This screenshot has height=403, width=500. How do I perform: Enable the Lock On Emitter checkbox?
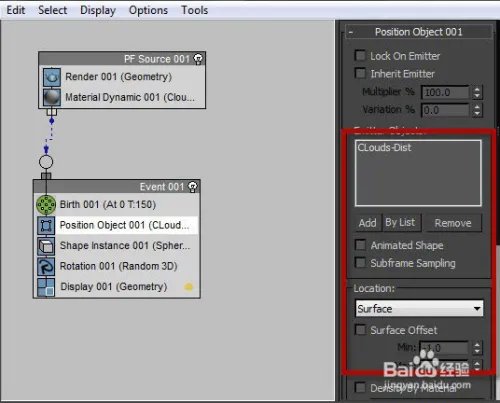[360, 55]
